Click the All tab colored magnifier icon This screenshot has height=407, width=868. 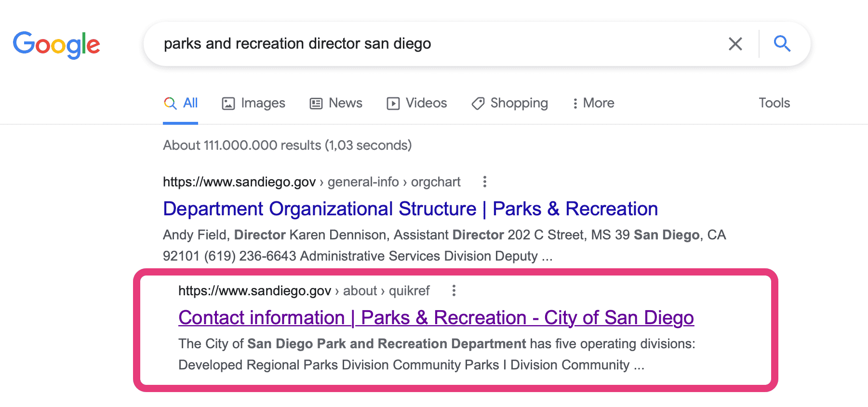[x=170, y=103]
